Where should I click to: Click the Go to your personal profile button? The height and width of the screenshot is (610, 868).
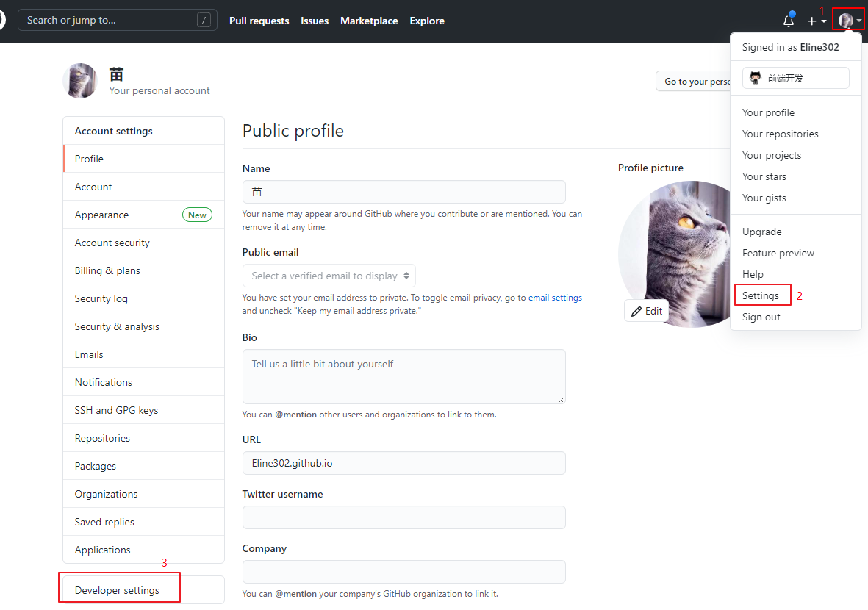click(x=692, y=82)
